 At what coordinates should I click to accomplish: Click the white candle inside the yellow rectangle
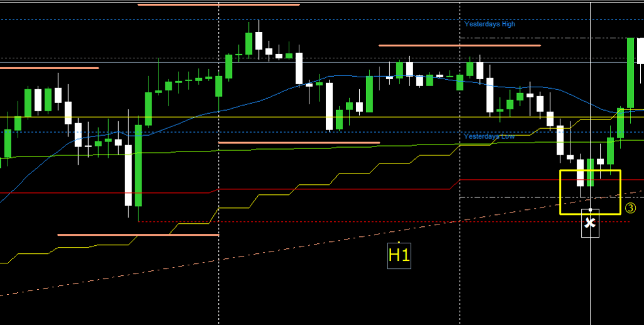pos(580,173)
